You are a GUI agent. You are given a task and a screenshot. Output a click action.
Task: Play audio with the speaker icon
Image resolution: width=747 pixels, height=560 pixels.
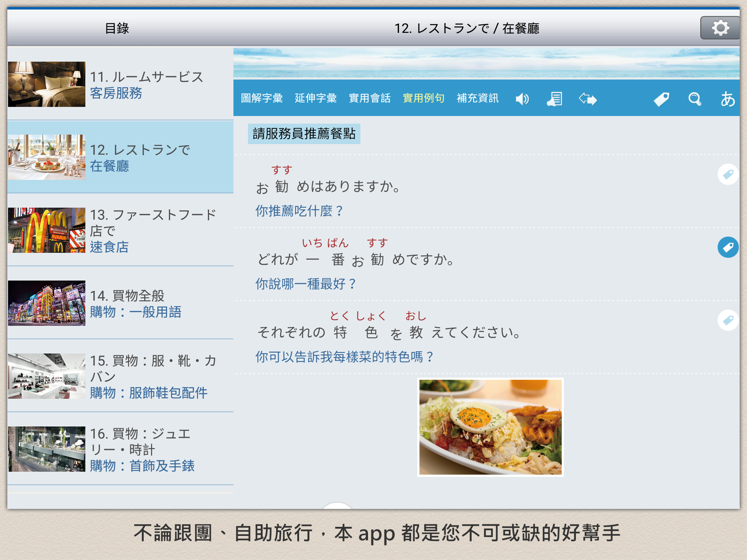tap(522, 99)
